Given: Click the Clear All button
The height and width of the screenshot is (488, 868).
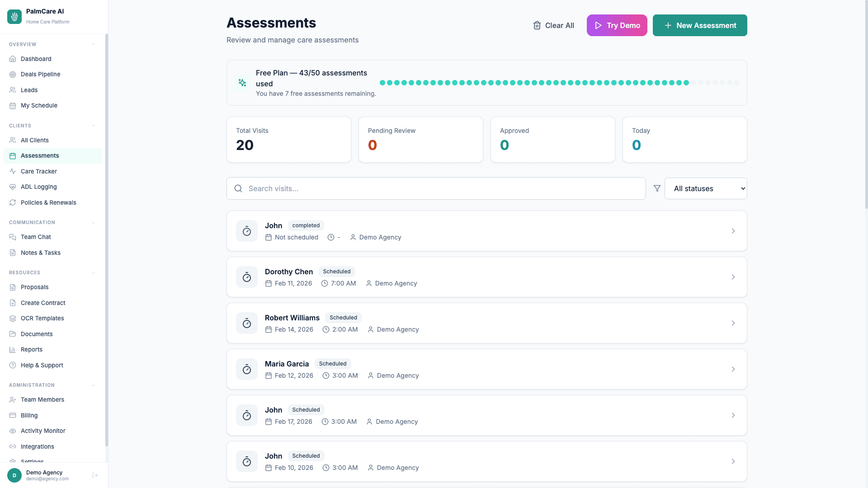Looking at the screenshot, I should (x=553, y=25).
